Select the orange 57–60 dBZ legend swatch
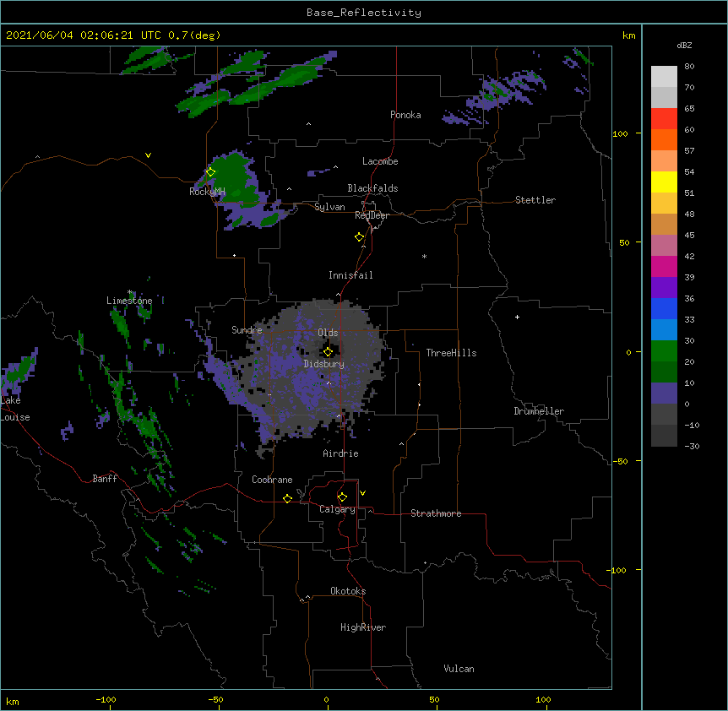 [x=664, y=139]
